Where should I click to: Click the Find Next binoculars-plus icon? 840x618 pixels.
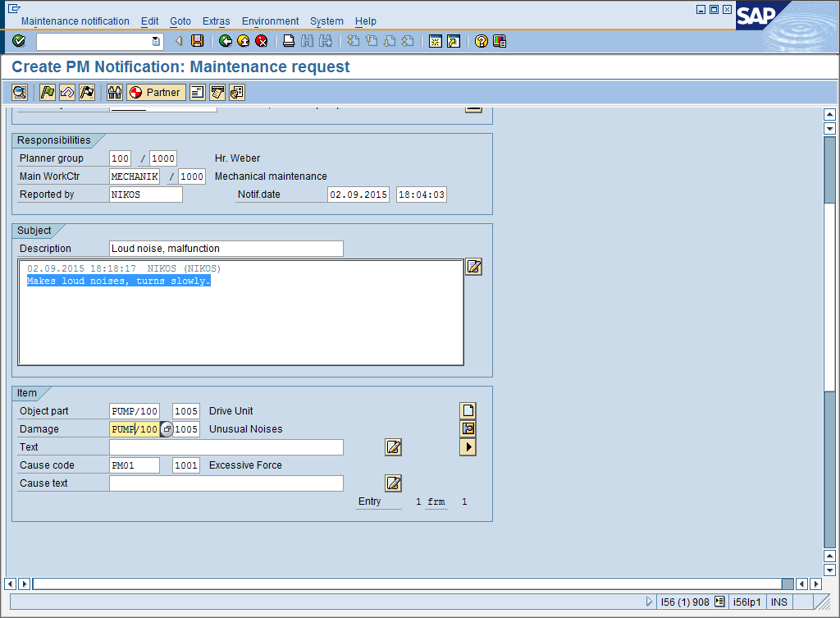[x=325, y=41]
